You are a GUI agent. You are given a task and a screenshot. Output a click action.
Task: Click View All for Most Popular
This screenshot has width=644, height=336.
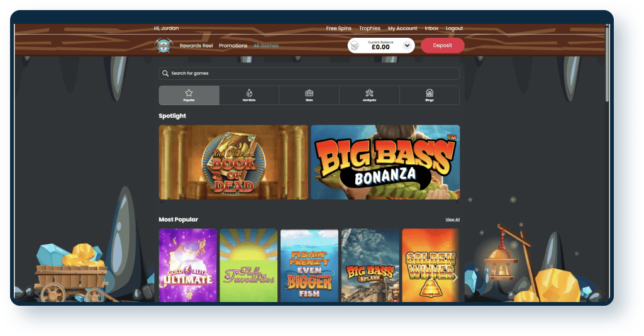(x=452, y=220)
